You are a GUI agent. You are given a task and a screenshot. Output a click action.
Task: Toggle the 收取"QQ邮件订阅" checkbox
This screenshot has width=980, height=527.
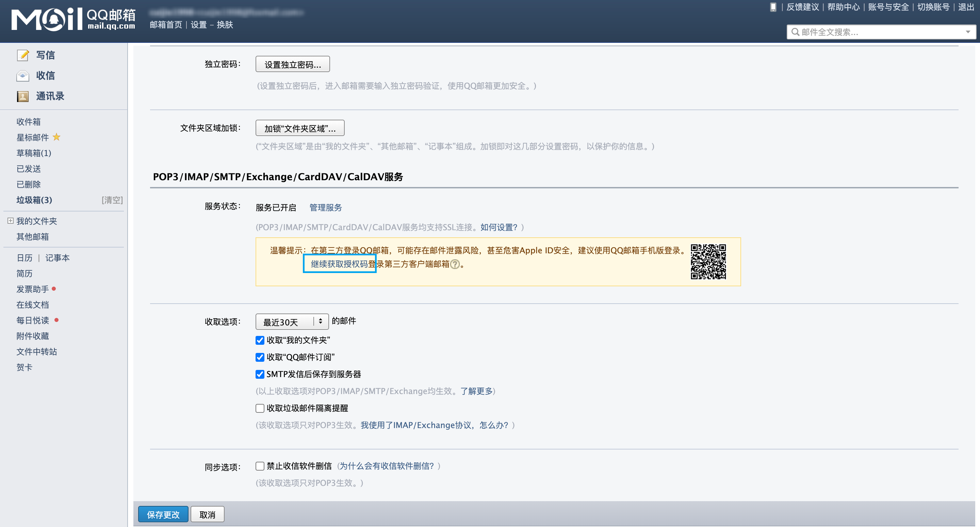click(260, 357)
